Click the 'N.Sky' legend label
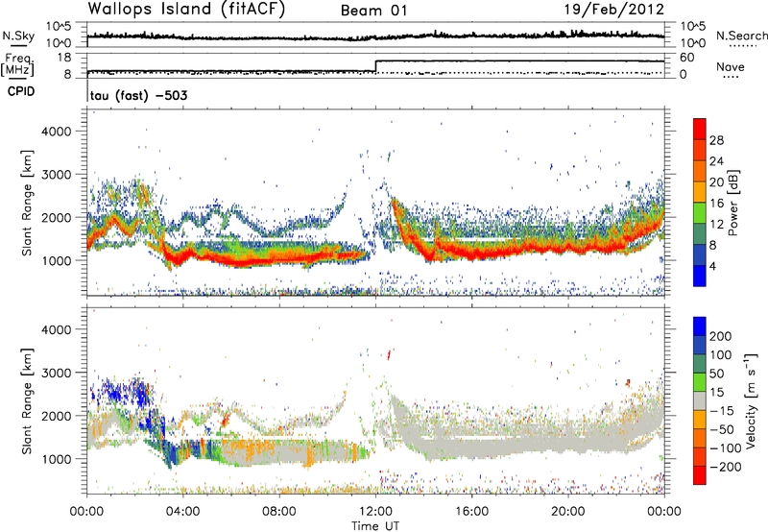 pyautogui.click(x=18, y=36)
